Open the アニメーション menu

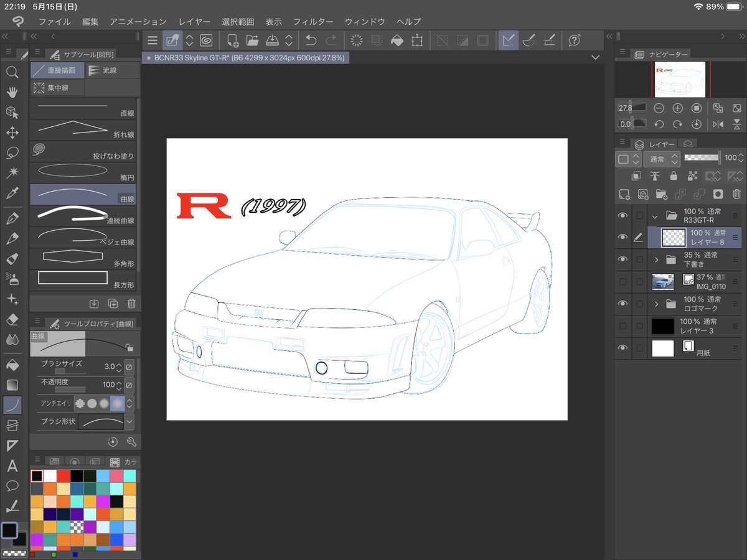(x=138, y=22)
